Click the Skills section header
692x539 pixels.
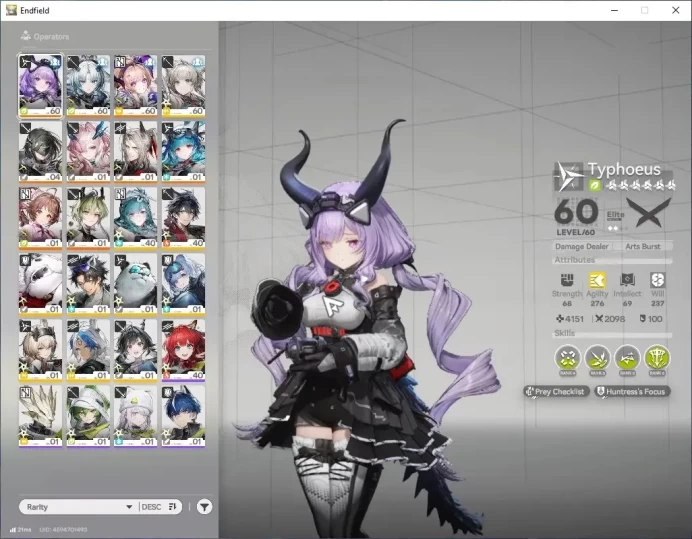click(564, 333)
